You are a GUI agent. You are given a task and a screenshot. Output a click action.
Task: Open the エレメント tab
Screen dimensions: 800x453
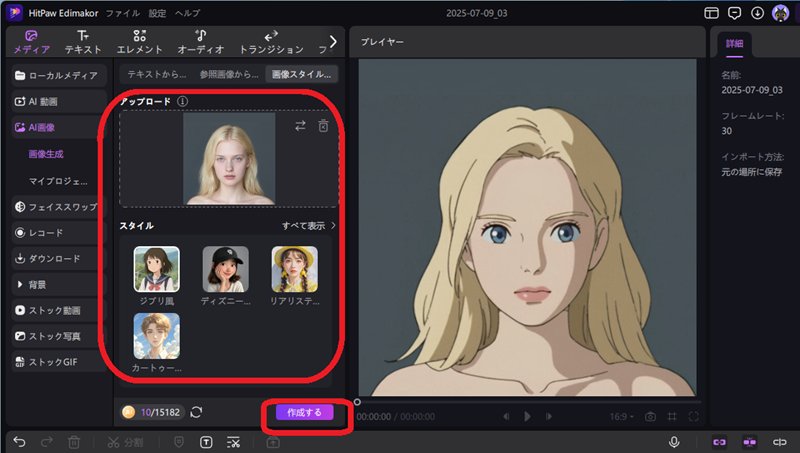tap(139, 42)
